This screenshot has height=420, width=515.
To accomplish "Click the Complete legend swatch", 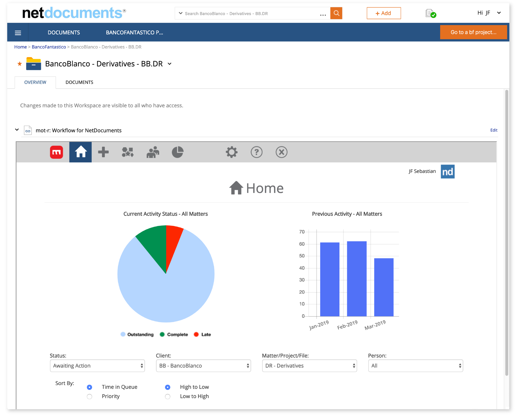I will tap(162, 334).
